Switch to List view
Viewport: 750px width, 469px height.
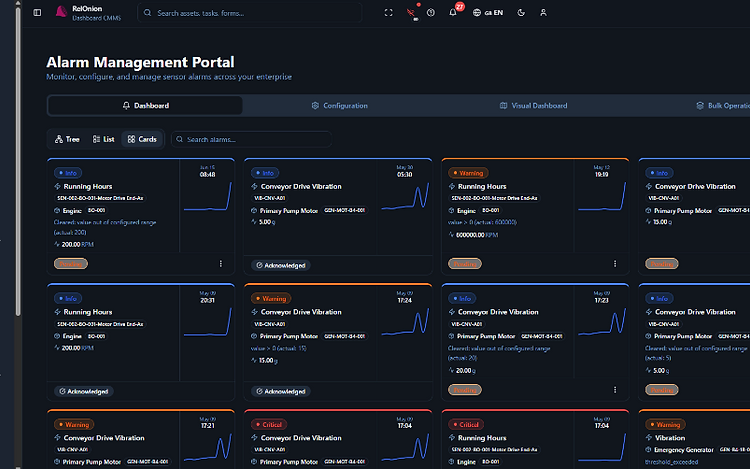(x=103, y=139)
